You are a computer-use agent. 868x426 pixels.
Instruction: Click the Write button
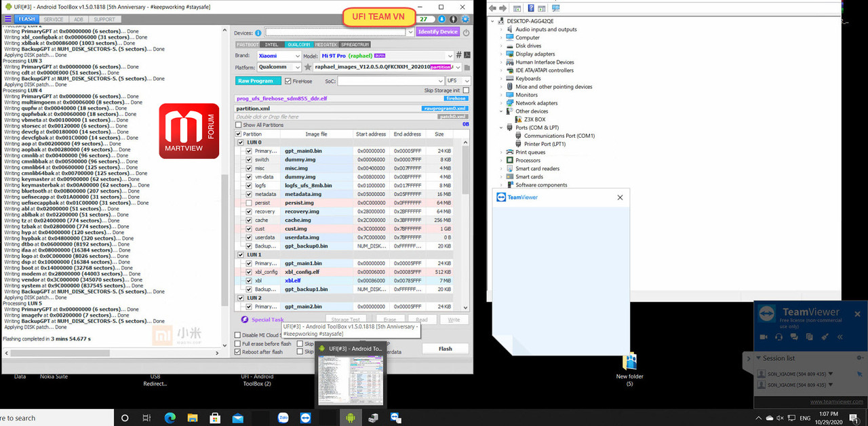pos(454,319)
